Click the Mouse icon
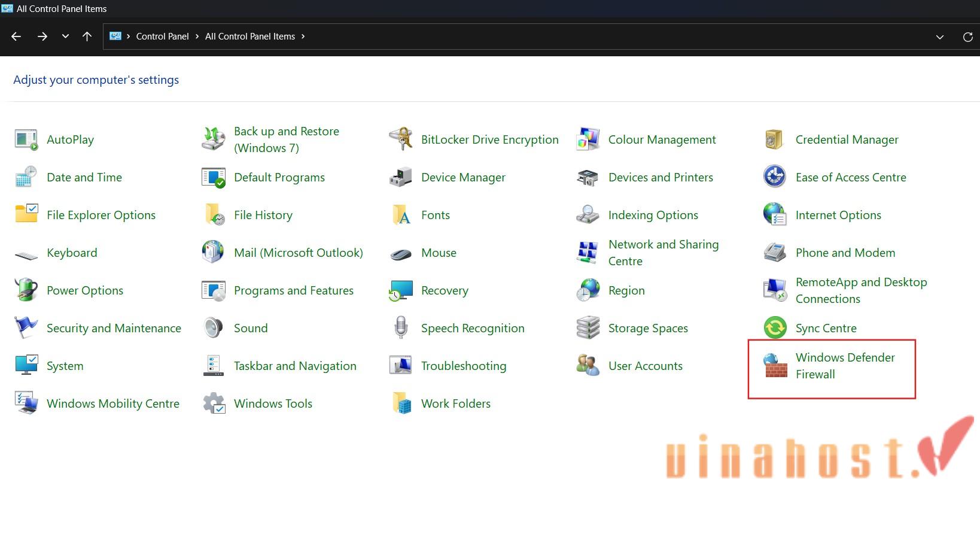 click(x=400, y=254)
